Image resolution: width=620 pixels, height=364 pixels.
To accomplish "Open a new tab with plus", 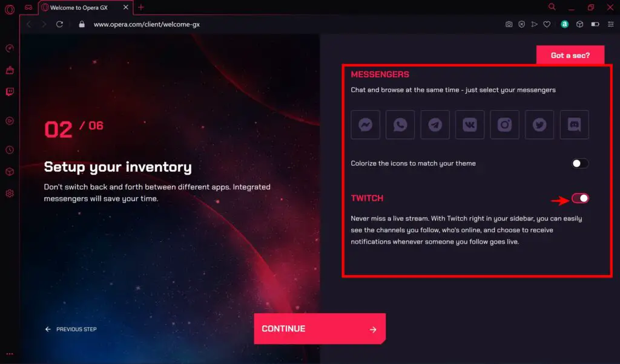I will coord(140,7).
